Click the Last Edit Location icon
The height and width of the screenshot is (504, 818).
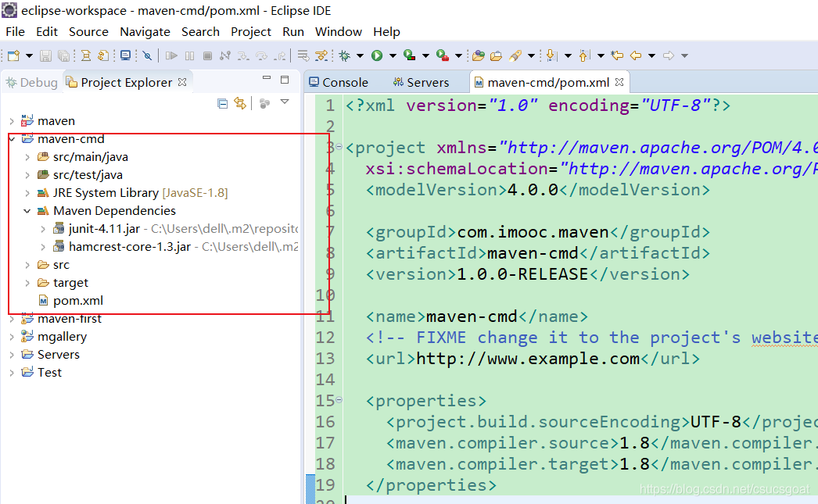(x=617, y=55)
